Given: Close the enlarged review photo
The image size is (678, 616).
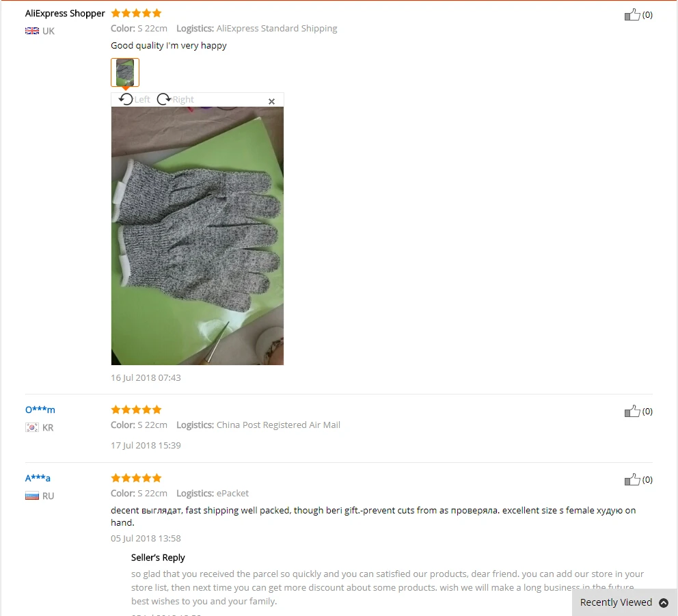Looking at the screenshot, I should tap(271, 102).
